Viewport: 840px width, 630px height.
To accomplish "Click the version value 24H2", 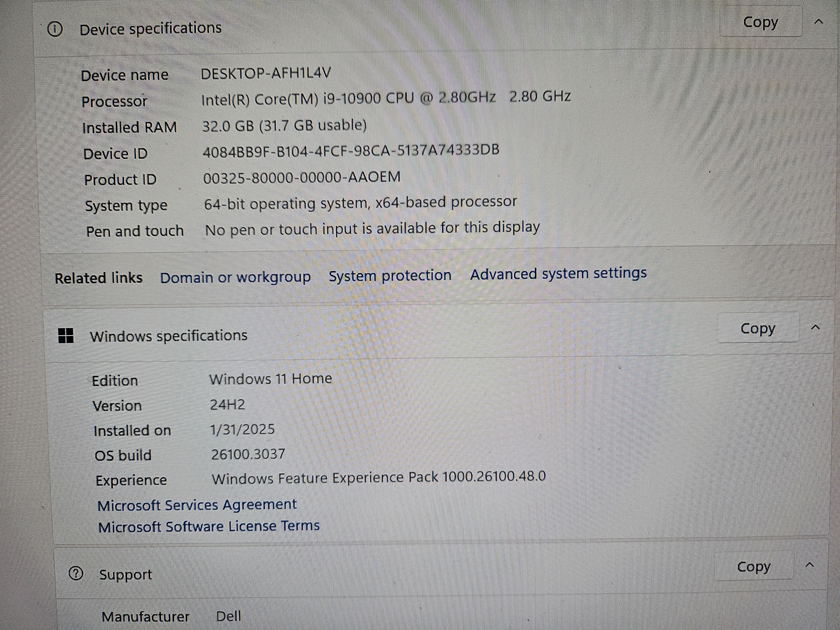I will [x=227, y=405].
